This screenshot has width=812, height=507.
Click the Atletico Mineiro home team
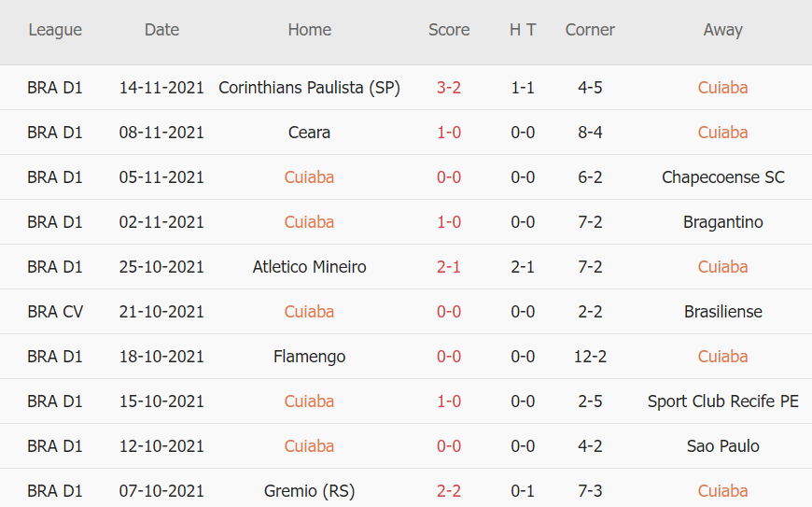309,267
